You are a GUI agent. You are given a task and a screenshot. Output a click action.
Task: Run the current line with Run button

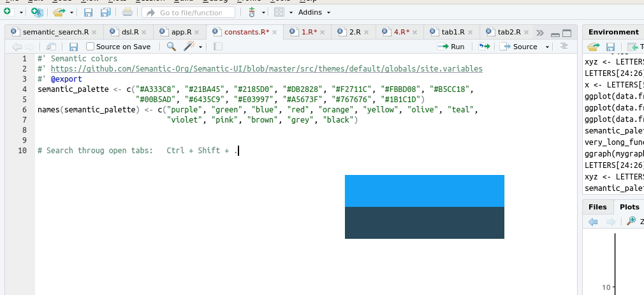(x=451, y=47)
